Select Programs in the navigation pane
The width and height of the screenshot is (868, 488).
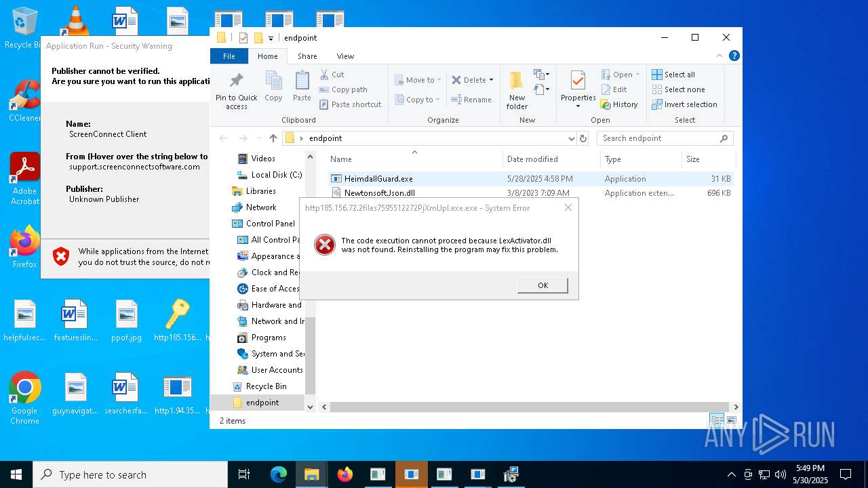click(269, 338)
